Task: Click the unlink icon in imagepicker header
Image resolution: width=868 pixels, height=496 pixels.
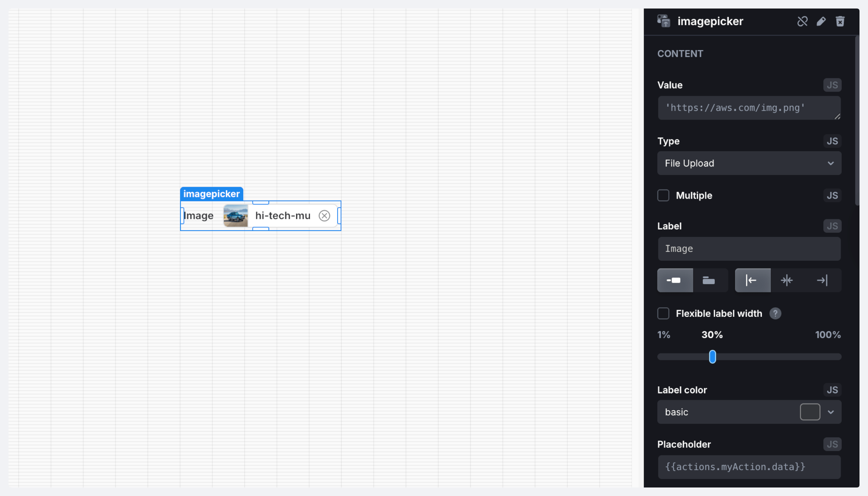Action: [x=802, y=21]
